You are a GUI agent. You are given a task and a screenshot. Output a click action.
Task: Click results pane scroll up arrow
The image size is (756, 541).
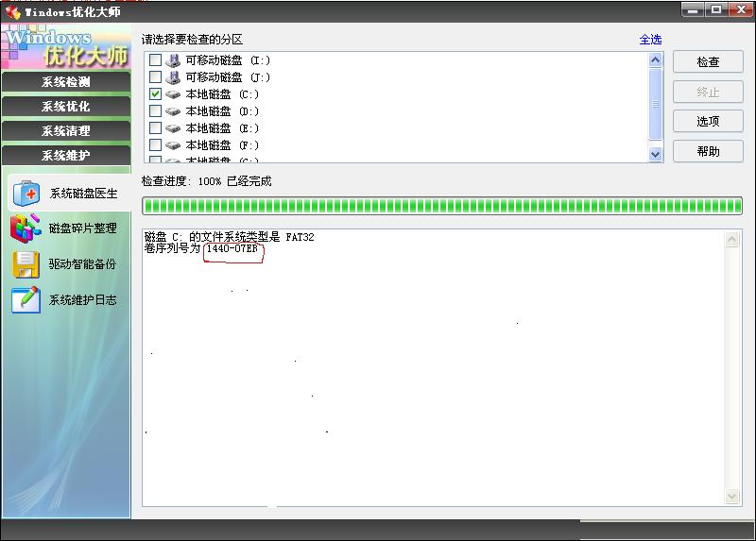pyautogui.click(x=731, y=240)
